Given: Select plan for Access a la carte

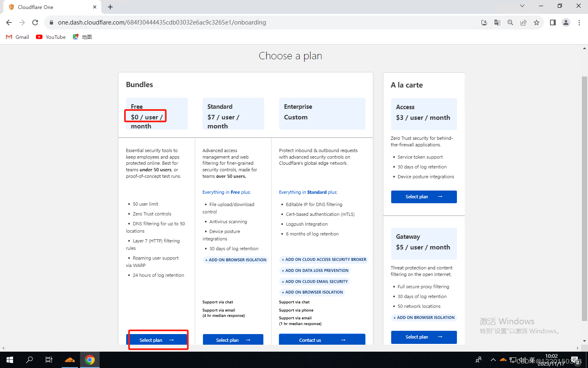Looking at the screenshot, I should tap(424, 197).
